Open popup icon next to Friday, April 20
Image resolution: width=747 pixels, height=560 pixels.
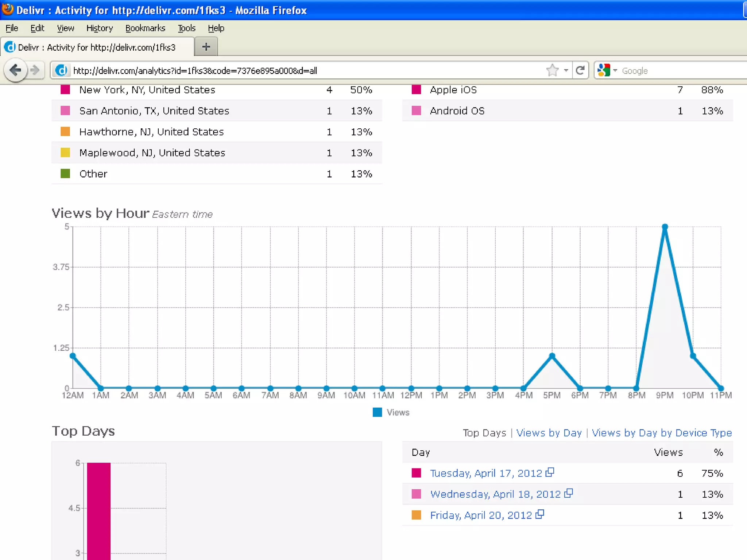540,514
